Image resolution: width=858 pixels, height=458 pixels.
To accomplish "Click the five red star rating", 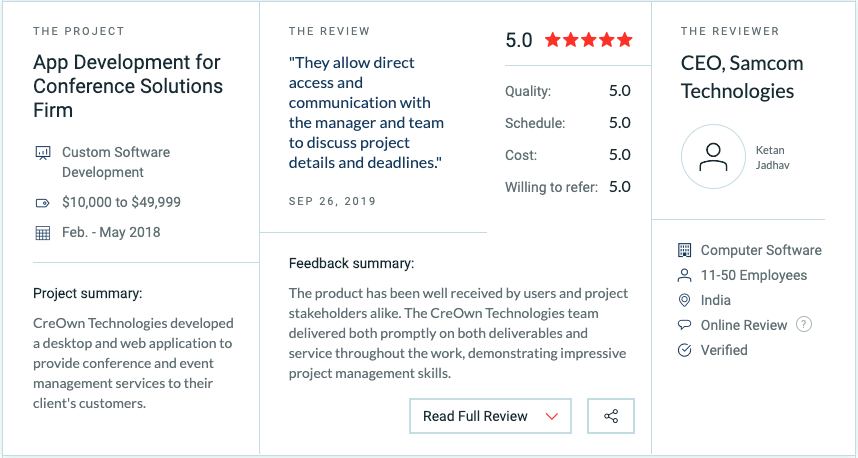I will (589, 40).
